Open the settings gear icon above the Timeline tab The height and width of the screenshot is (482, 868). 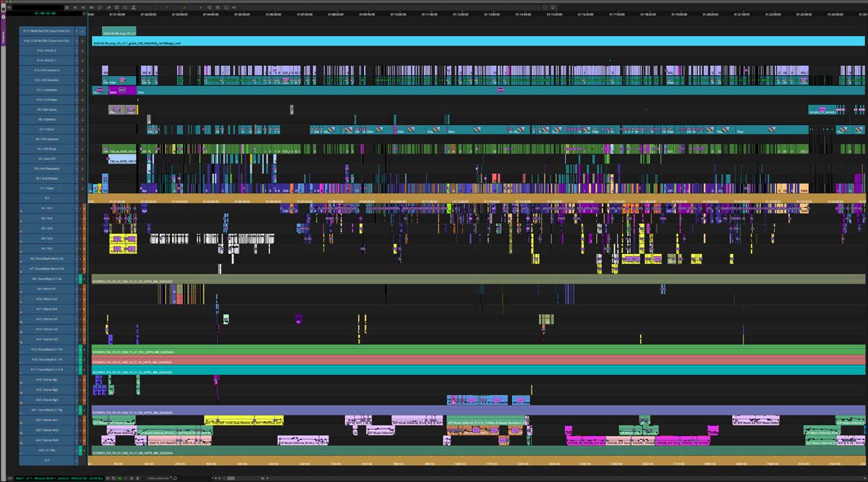coord(4,9)
